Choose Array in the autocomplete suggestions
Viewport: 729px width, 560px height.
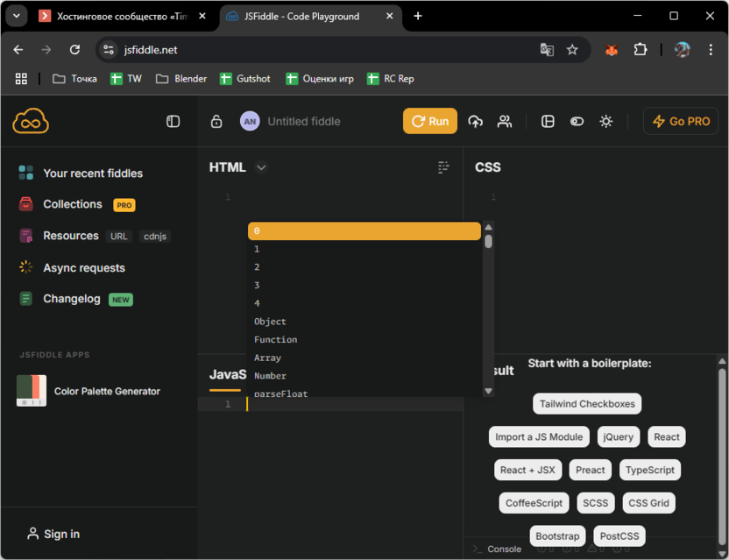point(267,358)
